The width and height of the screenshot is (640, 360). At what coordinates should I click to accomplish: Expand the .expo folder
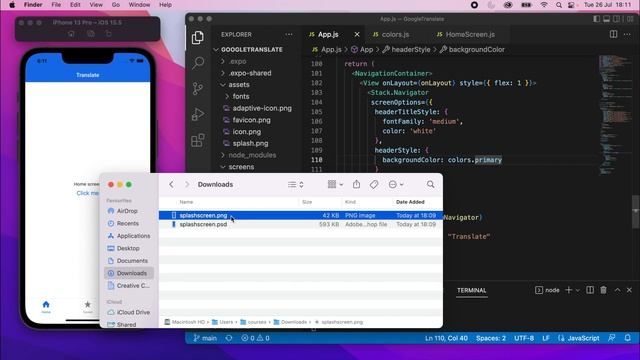[237, 61]
